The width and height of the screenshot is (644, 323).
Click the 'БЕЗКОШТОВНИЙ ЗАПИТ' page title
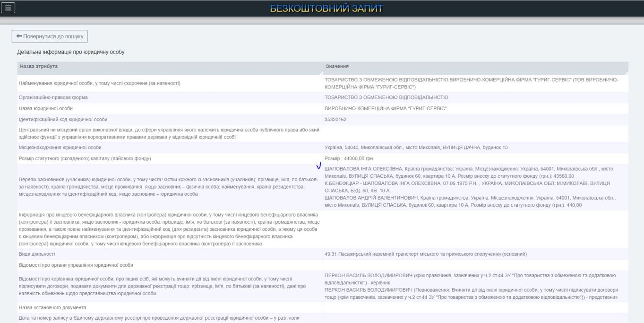click(326, 8)
